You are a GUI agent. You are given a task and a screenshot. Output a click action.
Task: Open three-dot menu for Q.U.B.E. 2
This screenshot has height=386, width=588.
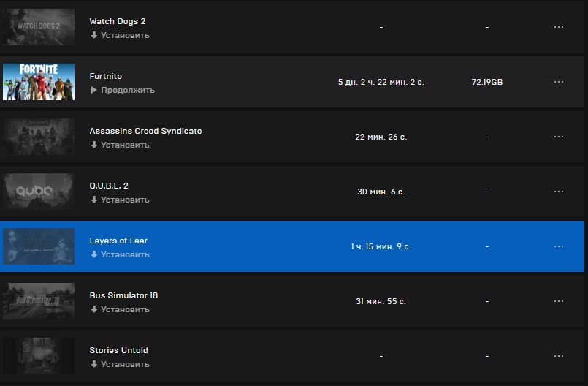(558, 192)
